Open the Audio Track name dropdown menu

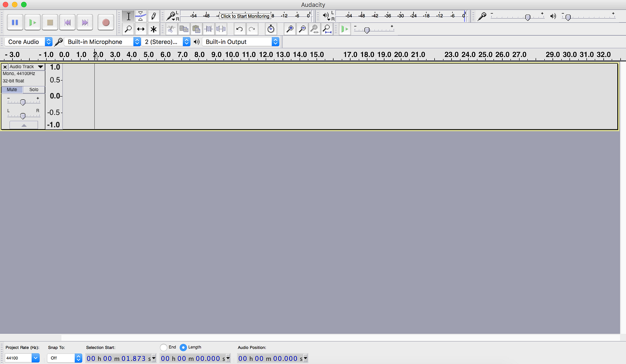tap(26, 67)
